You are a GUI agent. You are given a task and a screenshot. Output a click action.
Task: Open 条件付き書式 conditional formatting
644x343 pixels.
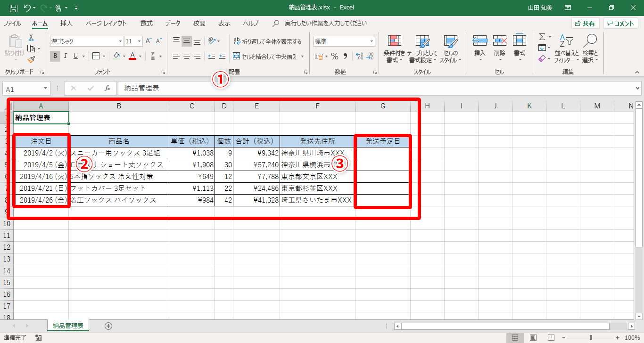[394, 49]
